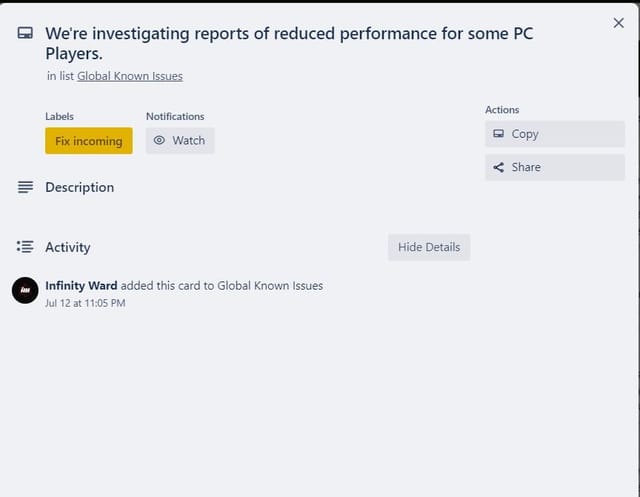This screenshot has height=497, width=640.
Task: Click the card icon beside the title
Action: [x=25, y=34]
